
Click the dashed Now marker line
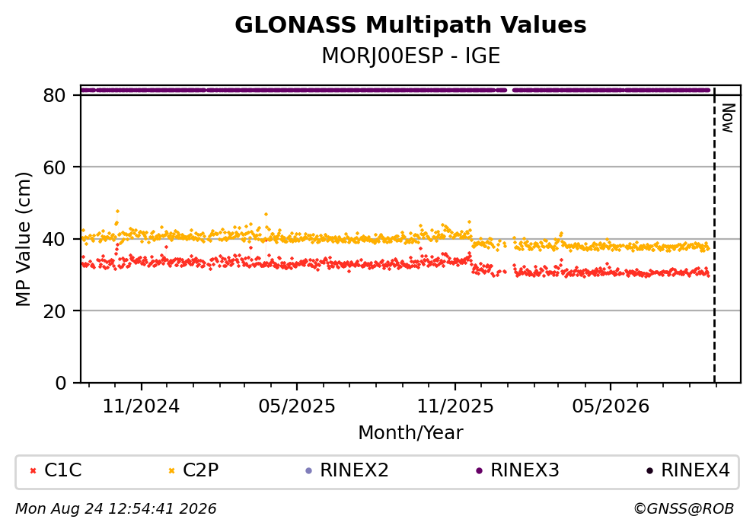pos(714,235)
